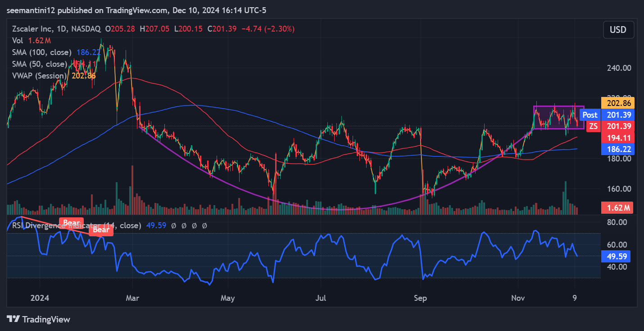Image resolution: width=644 pixels, height=331 pixels.
Task: Click the RSI Divergence Indicator label
Action: [x=77, y=225]
